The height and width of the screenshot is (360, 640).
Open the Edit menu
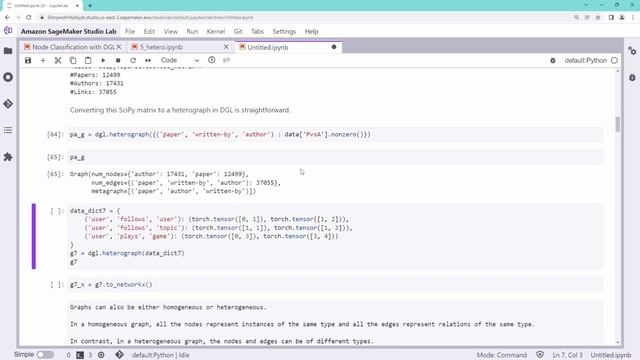[x=149, y=31]
